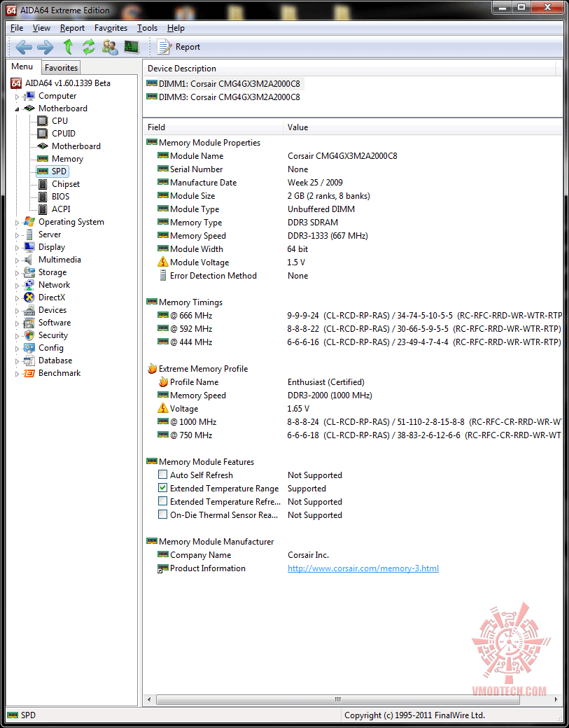Select the SPD item in the tree
Viewport: 569px width, 728px height.
pos(52,171)
